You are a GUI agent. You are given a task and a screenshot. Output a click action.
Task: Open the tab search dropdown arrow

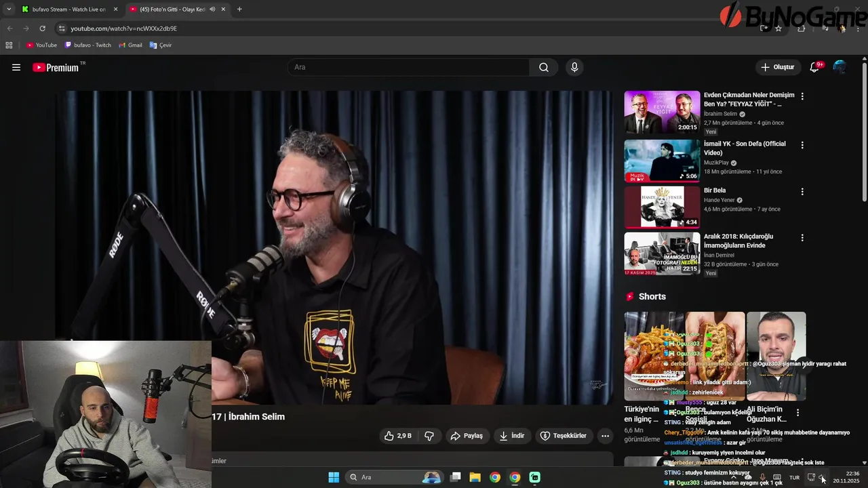coord(9,9)
